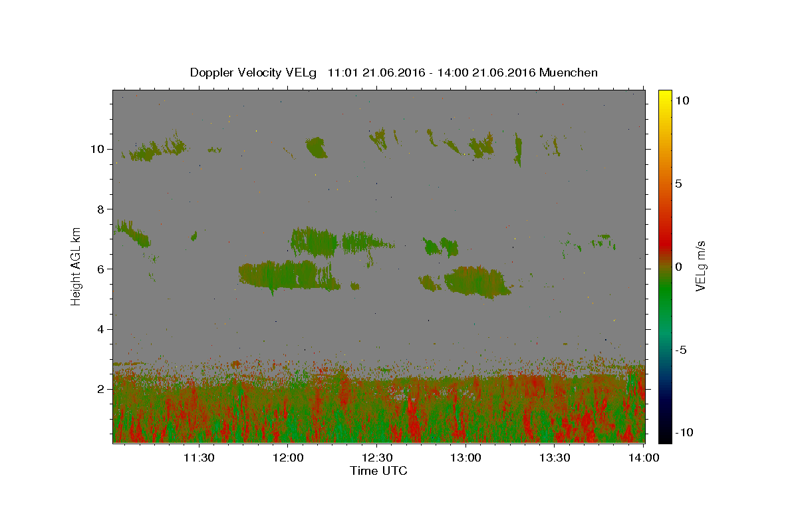This screenshot has height=532, width=798.
Task: Click the 'VELg m/s' colorbar label
Action: point(700,266)
